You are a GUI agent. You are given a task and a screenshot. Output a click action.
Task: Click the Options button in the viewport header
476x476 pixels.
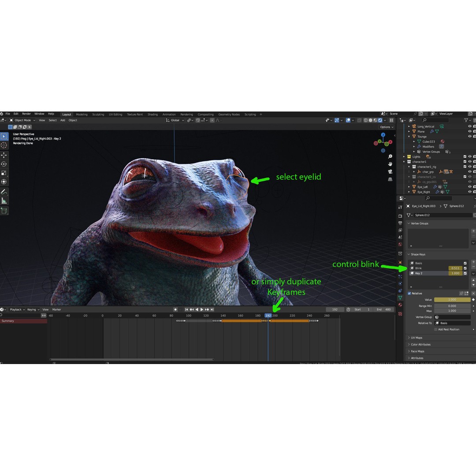(387, 127)
